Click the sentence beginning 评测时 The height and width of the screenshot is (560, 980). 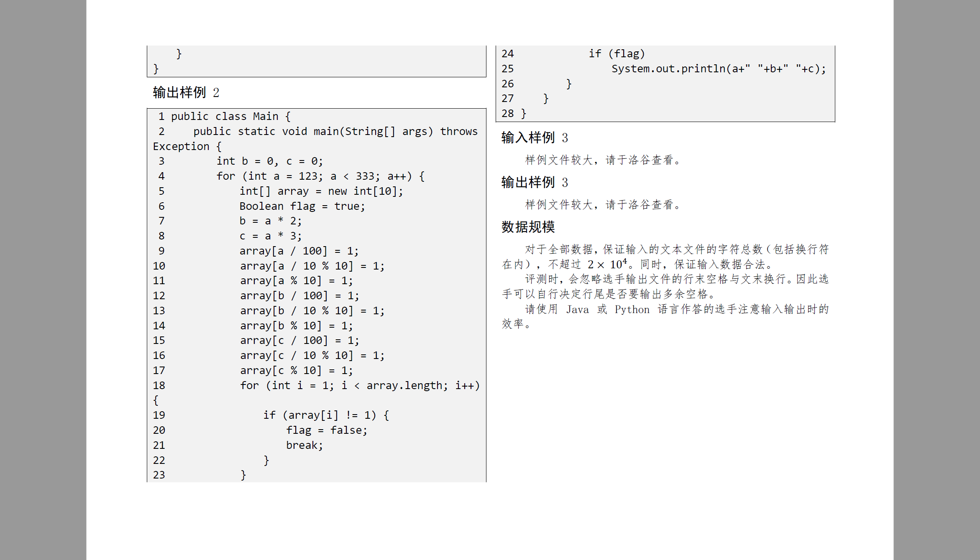[x=665, y=287]
